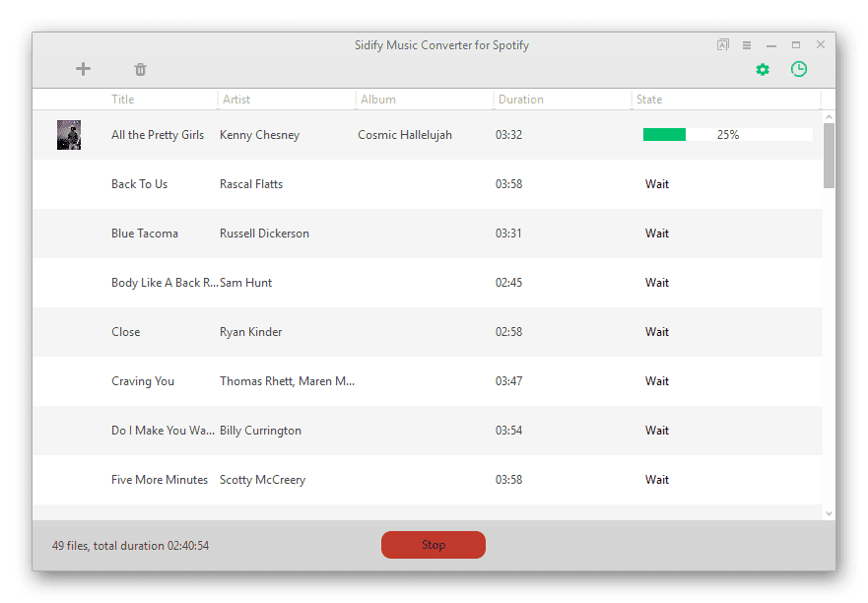Click the trash icon to delete tracks
The image size is (868, 603).
coord(140,69)
